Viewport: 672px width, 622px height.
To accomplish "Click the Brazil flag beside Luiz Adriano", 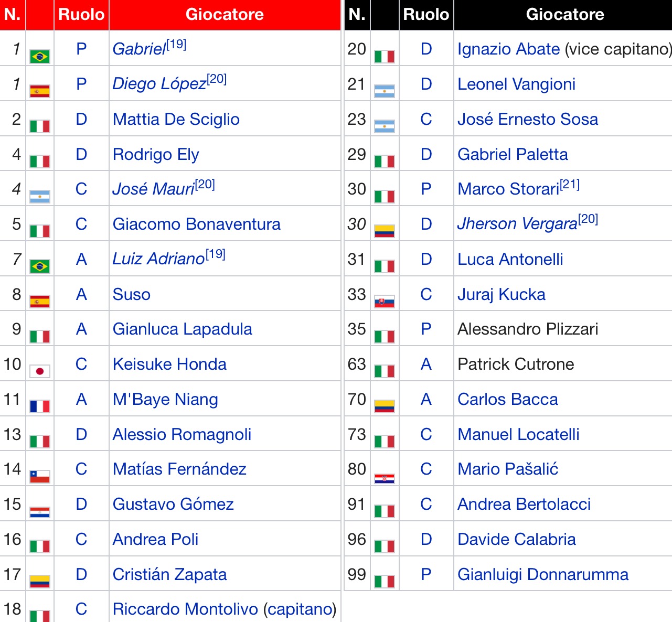I will click(40, 266).
